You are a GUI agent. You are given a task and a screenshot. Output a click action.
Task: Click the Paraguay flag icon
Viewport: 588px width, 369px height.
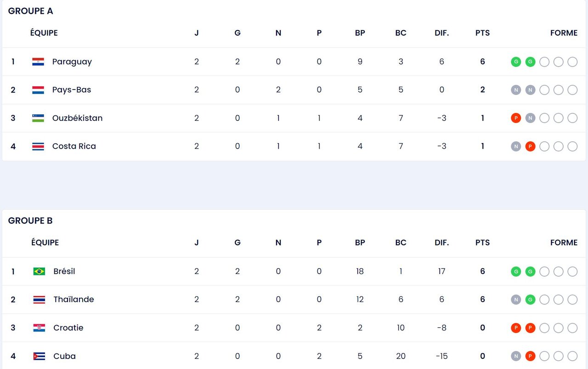pyautogui.click(x=38, y=61)
